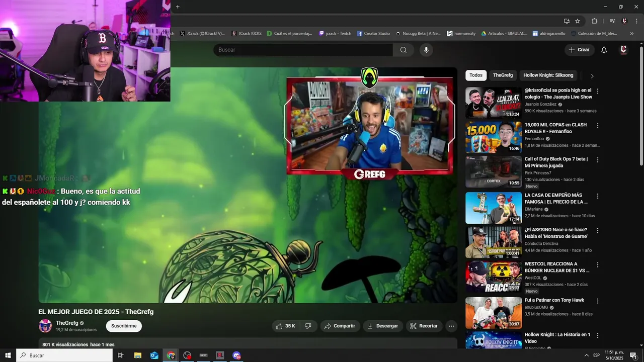This screenshot has height=362, width=644.
Task: Click the Recortar clip button
Action: click(424, 326)
